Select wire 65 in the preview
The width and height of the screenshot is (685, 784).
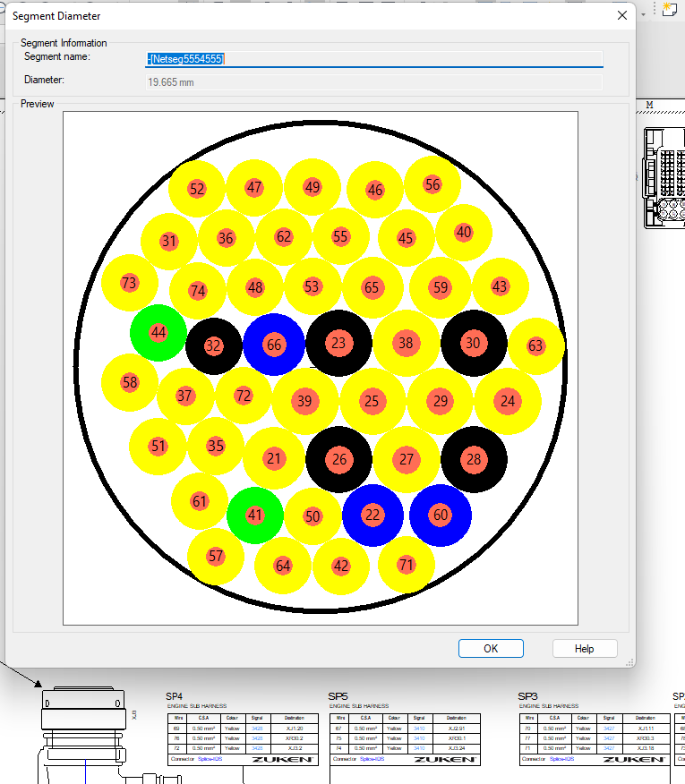[372, 287]
